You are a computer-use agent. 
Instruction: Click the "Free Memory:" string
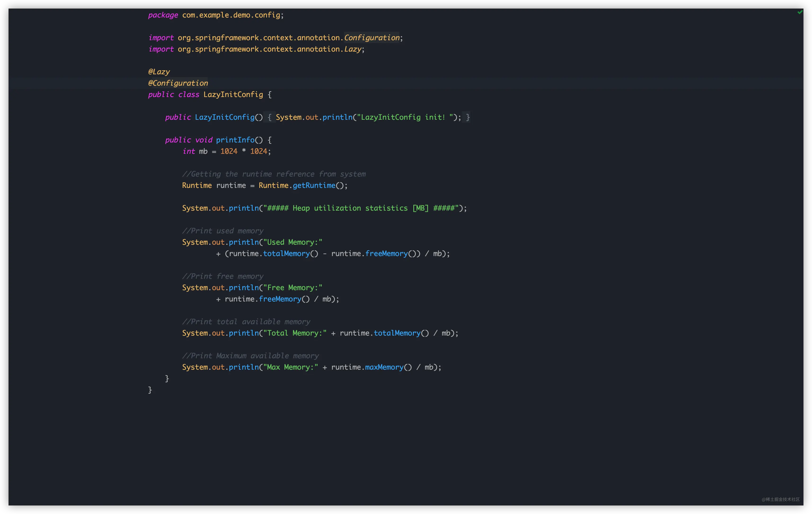point(293,288)
